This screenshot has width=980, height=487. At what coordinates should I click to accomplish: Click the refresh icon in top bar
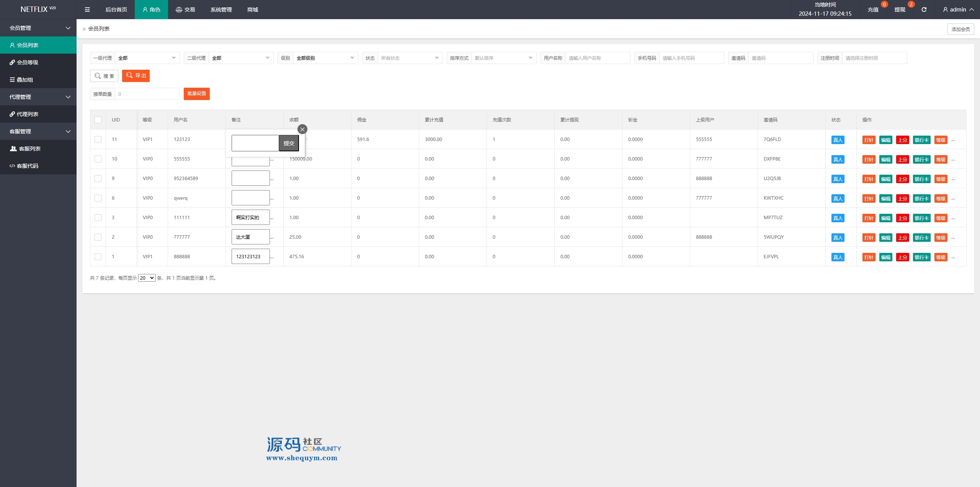click(x=924, y=10)
